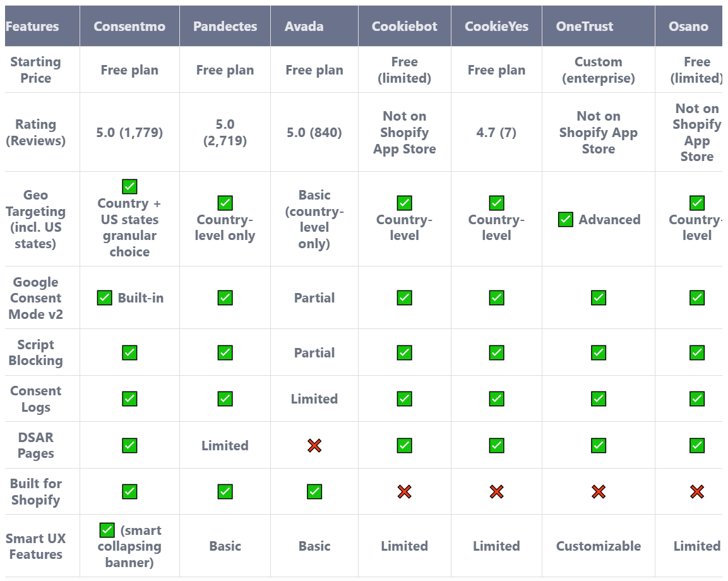This screenshot has height=581, width=728.
Task: Click the Cookiebot column header
Action: click(x=404, y=27)
